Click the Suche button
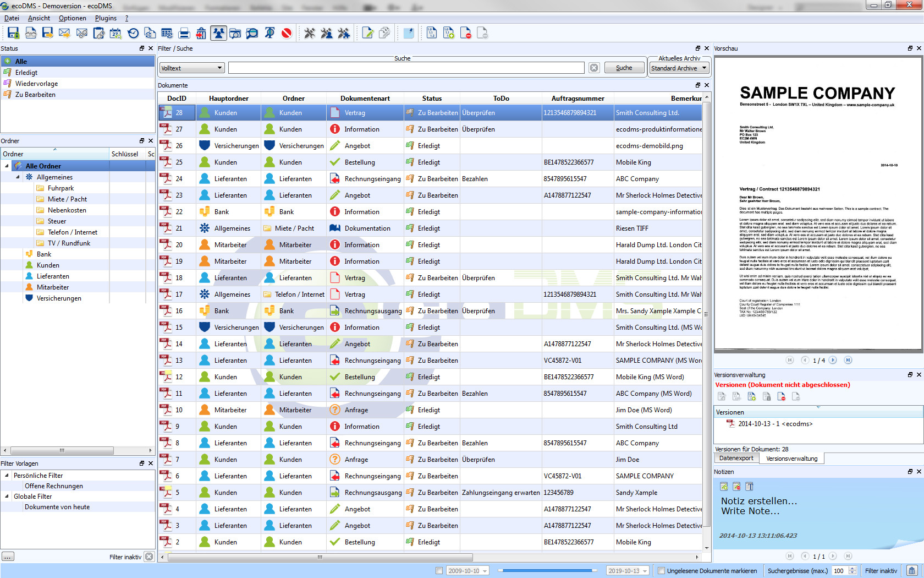 624,68
